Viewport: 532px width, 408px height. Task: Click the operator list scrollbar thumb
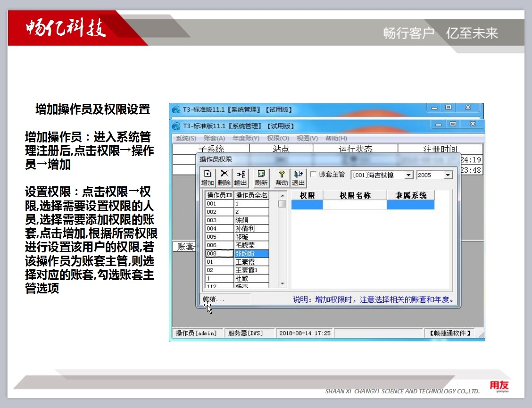pyautogui.click(x=282, y=204)
